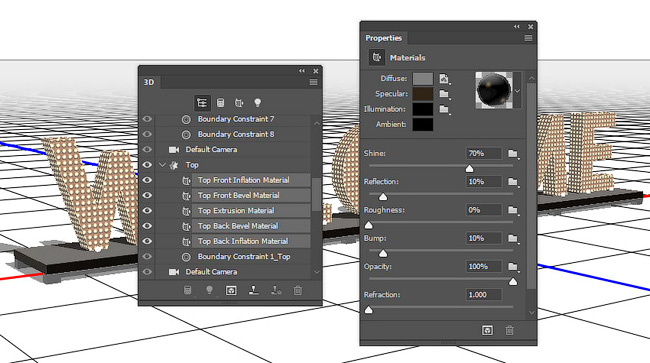Image resolution: width=650 pixels, height=363 pixels.
Task: Open 3D panel flyout menu
Action: pyautogui.click(x=313, y=82)
